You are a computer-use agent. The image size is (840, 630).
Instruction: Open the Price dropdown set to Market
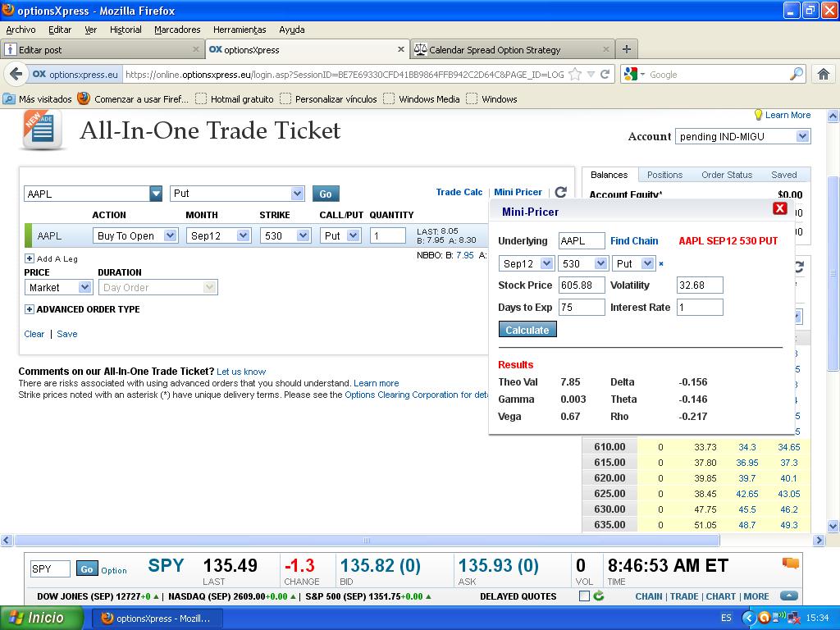click(58, 287)
